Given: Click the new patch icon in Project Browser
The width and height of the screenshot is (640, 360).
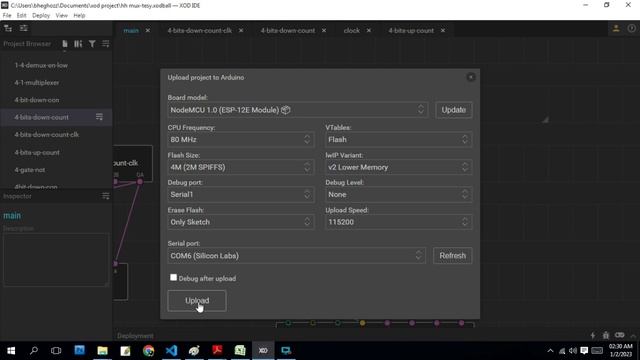Looking at the screenshot, I should click(65, 44).
